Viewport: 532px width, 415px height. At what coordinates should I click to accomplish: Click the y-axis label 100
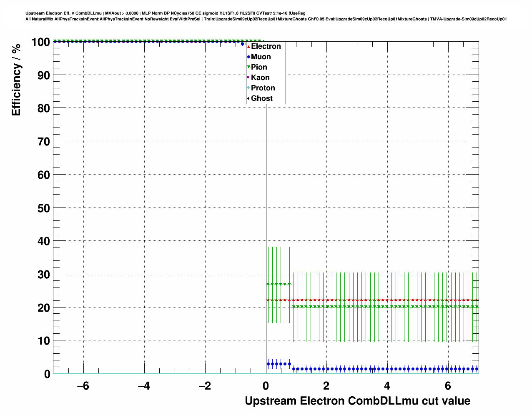[40, 42]
